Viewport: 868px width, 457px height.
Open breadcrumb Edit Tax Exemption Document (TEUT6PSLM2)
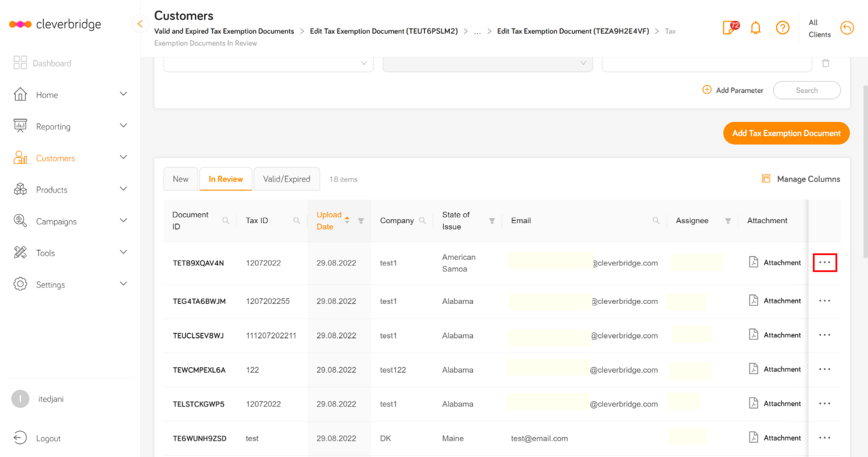point(384,31)
